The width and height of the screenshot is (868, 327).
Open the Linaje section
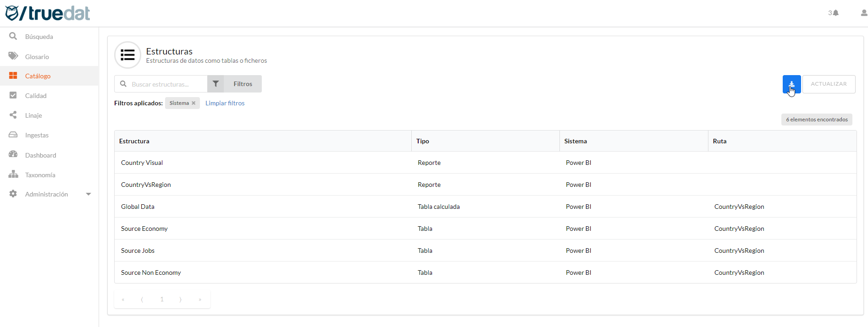[33, 115]
